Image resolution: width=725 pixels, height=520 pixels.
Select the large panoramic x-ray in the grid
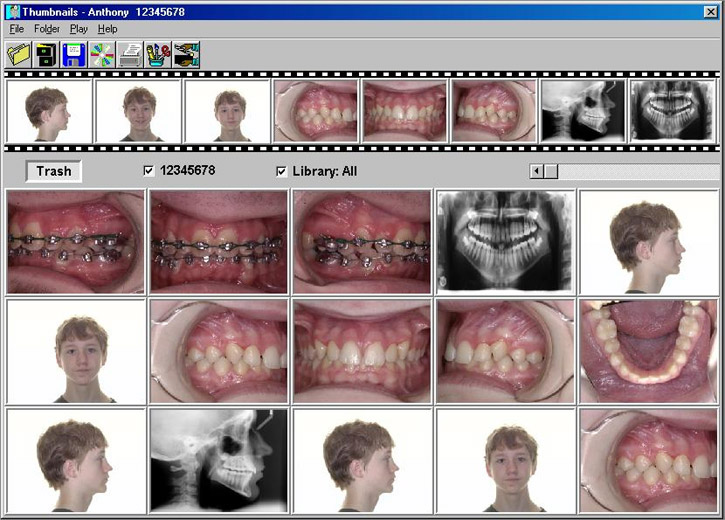(x=505, y=242)
